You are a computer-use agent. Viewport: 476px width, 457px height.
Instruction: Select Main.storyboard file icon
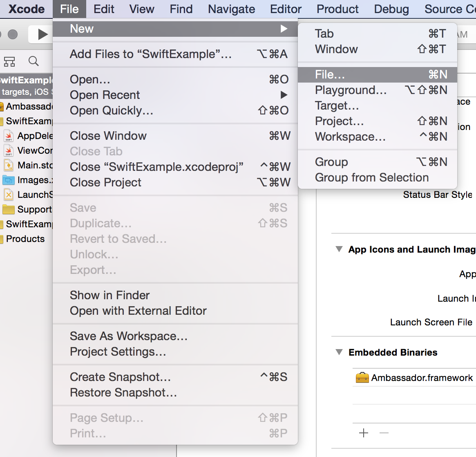pyautogui.click(x=9, y=165)
